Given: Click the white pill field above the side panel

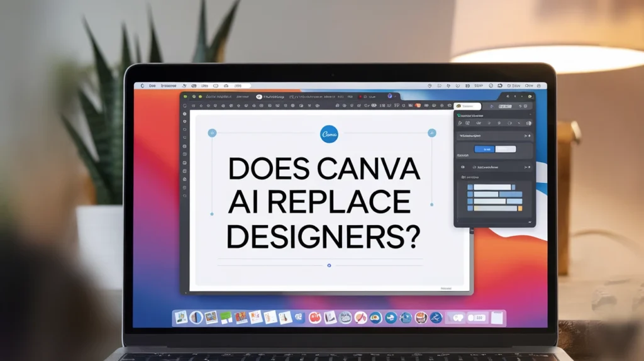Looking at the screenshot, I should (x=468, y=107).
